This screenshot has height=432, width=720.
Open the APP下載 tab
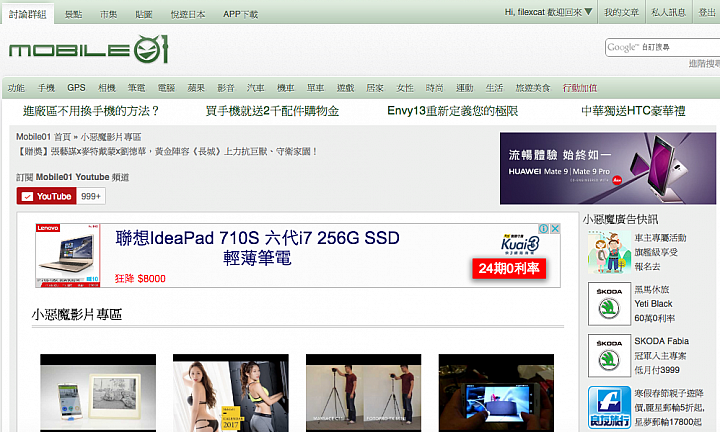[241, 14]
